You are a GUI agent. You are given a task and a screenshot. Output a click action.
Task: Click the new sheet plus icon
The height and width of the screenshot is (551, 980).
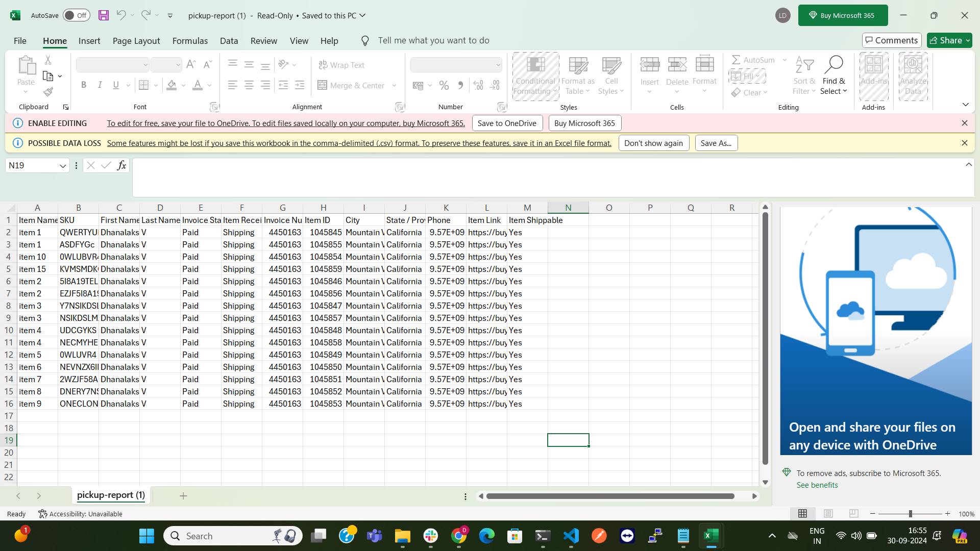coord(183,495)
